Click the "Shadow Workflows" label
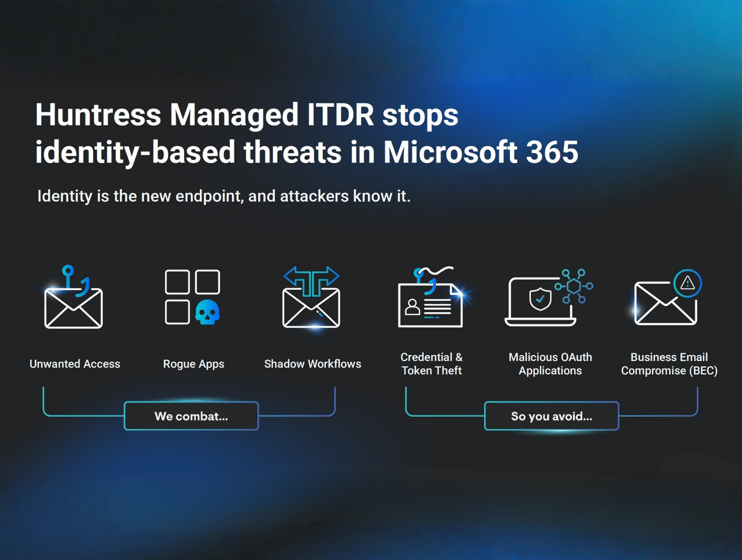The height and width of the screenshot is (560, 742). click(312, 364)
